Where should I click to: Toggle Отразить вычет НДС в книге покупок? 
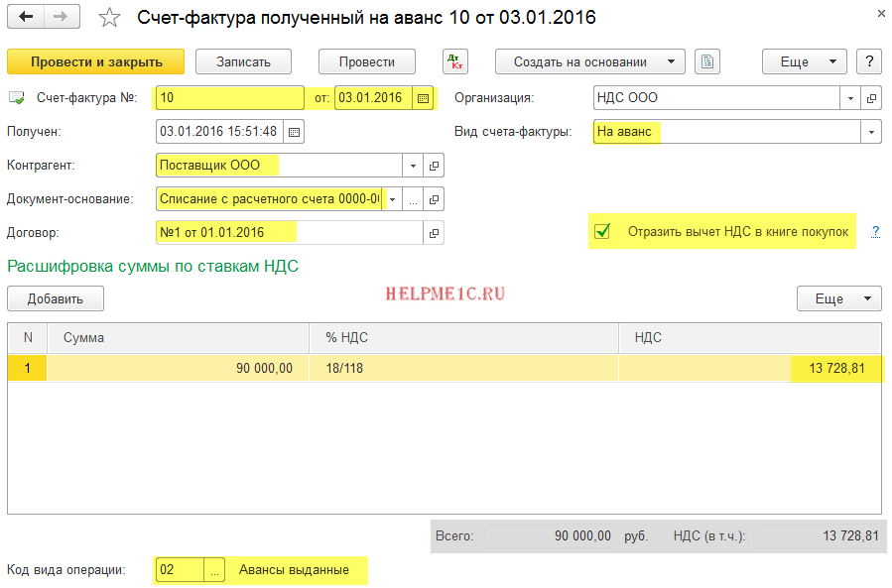601,232
